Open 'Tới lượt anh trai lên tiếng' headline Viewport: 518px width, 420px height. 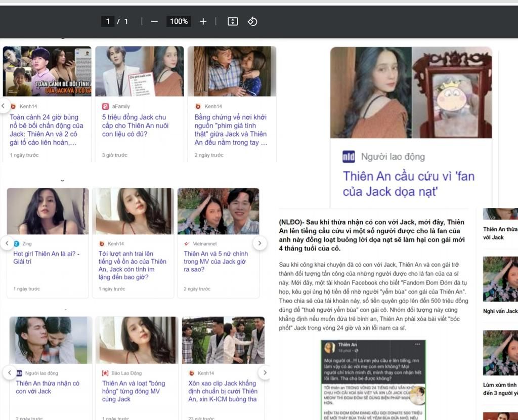[133, 265]
